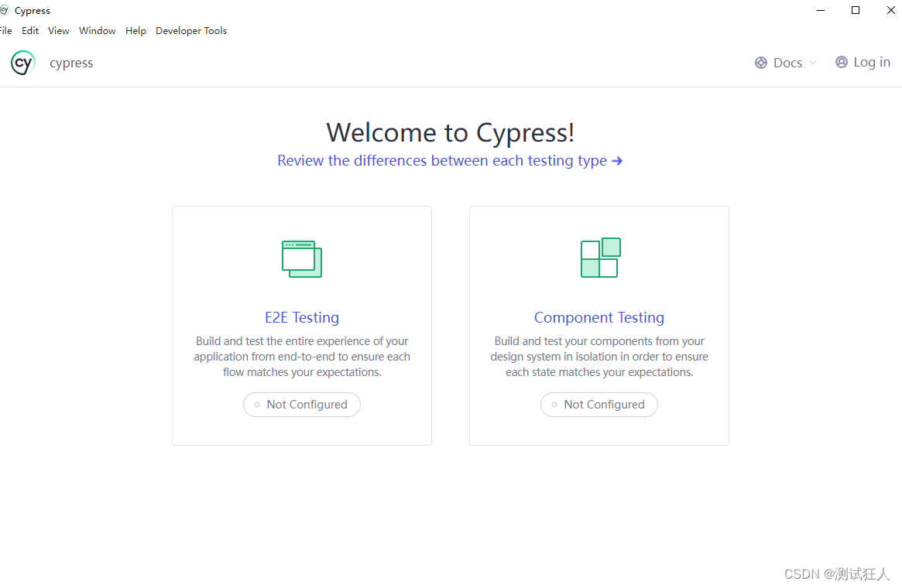This screenshot has height=588, width=902.
Task: Click Not Configured badge under Component Testing
Action: [598, 405]
